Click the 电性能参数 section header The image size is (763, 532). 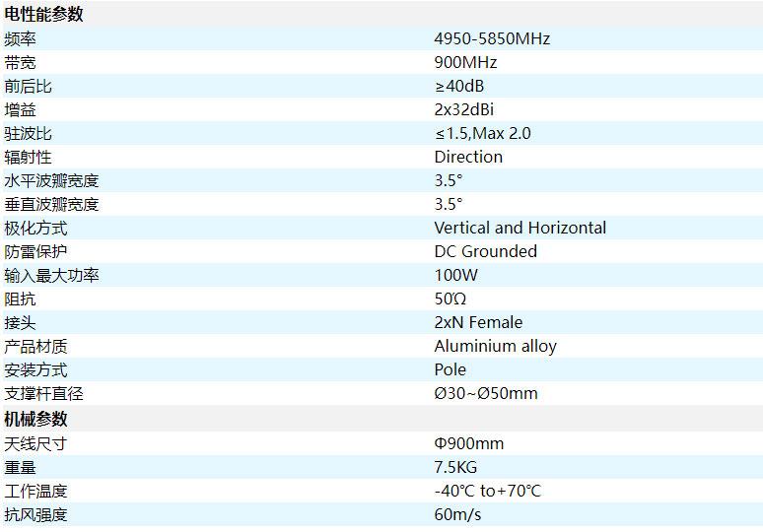pyautogui.click(x=44, y=15)
